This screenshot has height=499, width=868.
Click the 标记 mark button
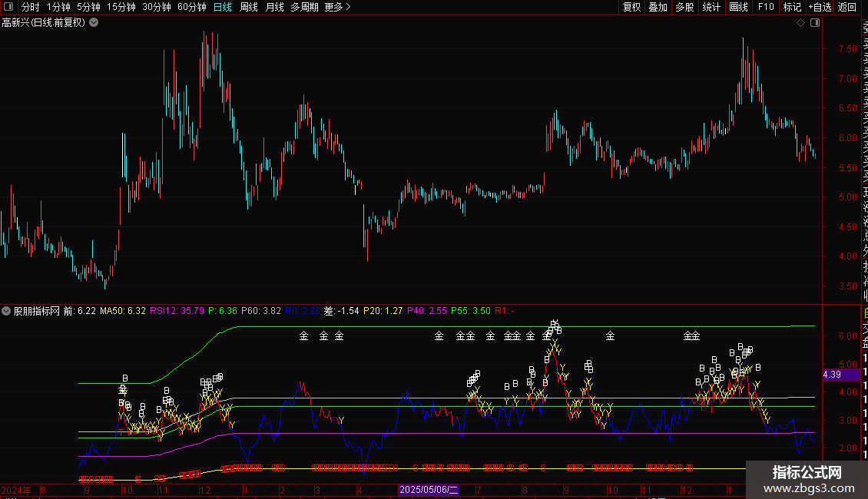click(x=792, y=7)
